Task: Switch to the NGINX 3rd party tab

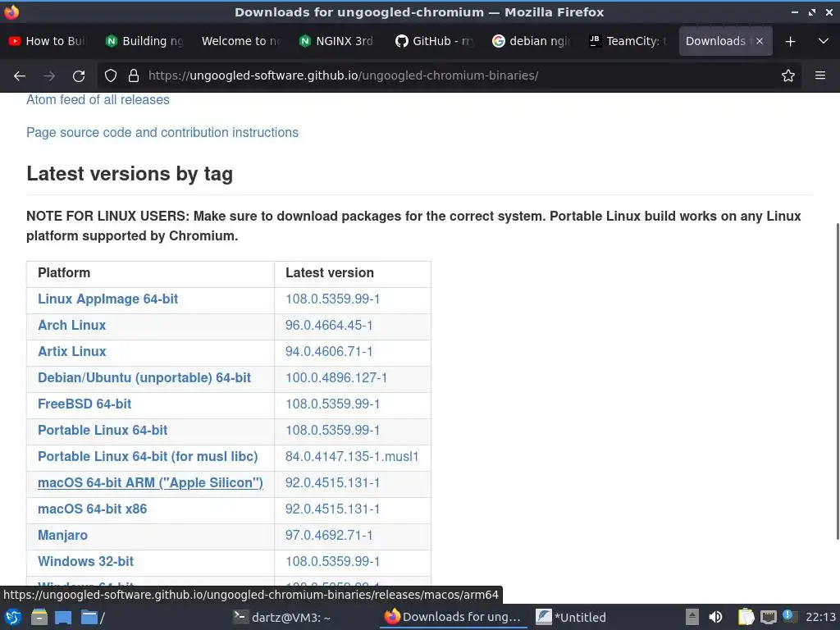Action: click(337, 41)
